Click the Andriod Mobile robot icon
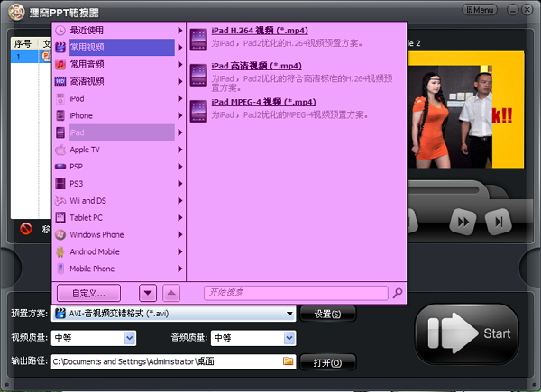 [x=60, y=251]
